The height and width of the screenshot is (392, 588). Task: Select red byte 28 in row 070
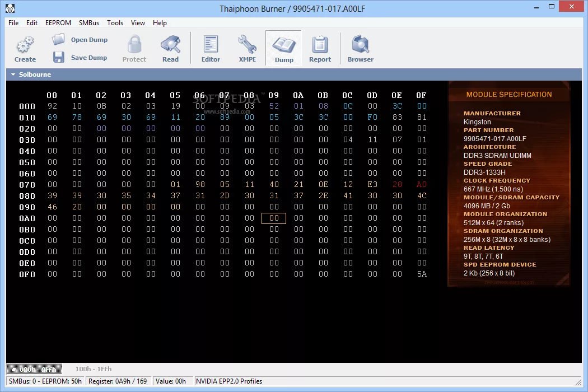click(x=397, y=185)
